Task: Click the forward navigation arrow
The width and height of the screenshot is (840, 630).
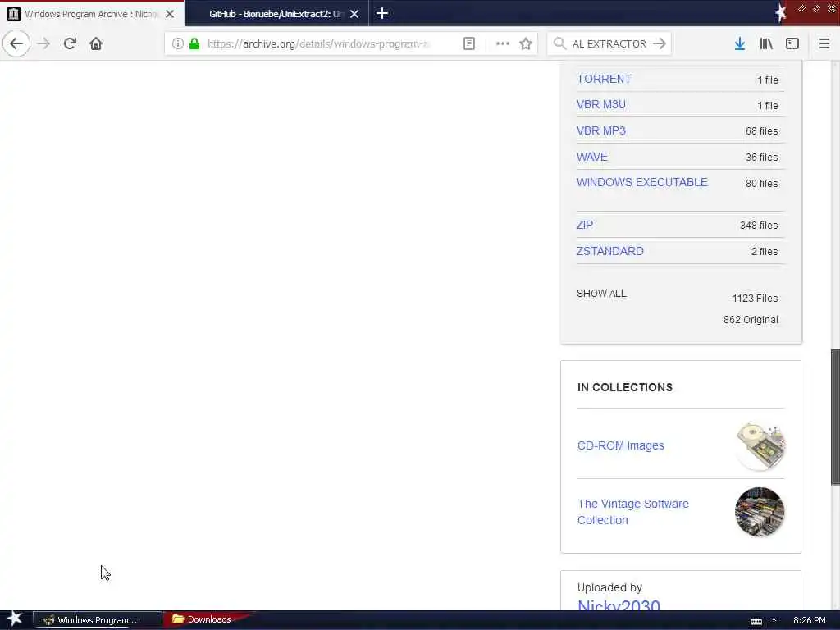Action: coord(43,43)
